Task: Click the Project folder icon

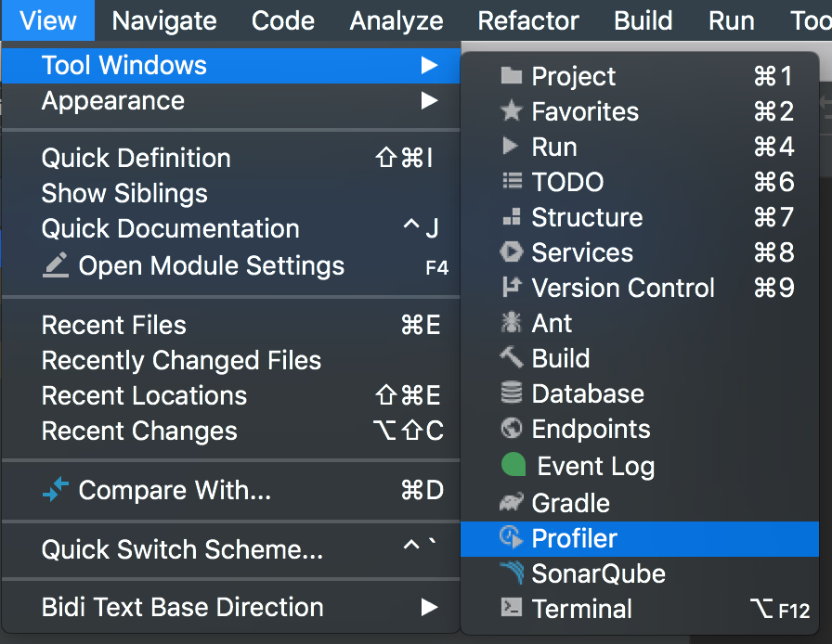Action: pos(512,76)
